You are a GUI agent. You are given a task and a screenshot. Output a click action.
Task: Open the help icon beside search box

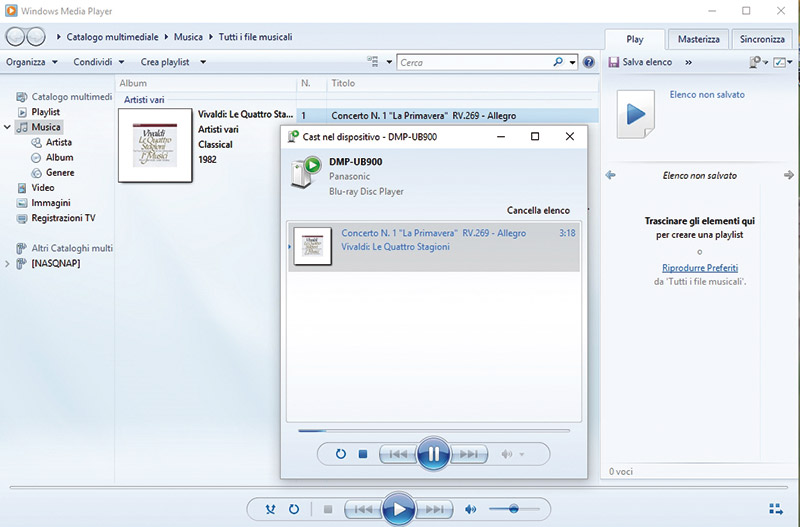click(588, 62)
